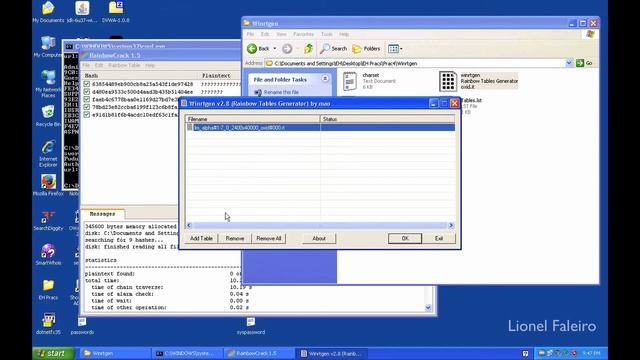Click left arrow of Winrtgen horizontal scrollbar
640x360 pixels.
(x=189, y=225)
